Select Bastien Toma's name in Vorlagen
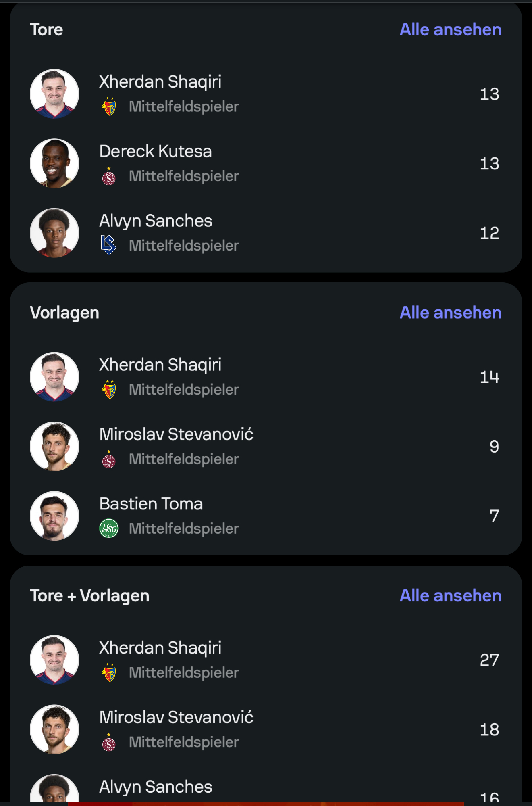 coord(151,504)
